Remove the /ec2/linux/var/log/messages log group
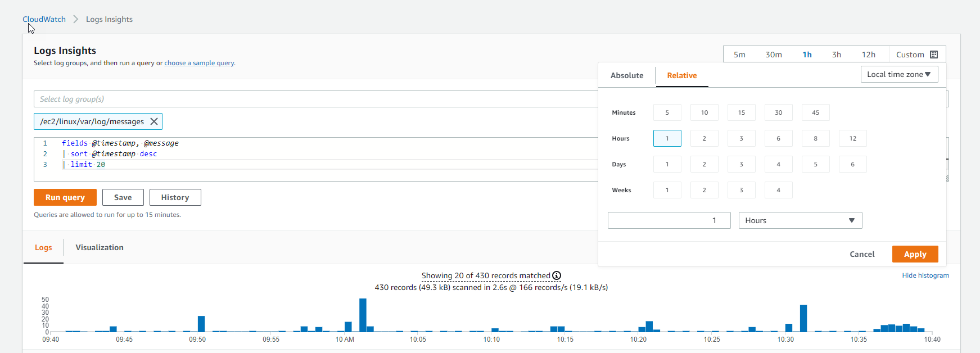Viewport: 980px width, 353px height. 154,121
